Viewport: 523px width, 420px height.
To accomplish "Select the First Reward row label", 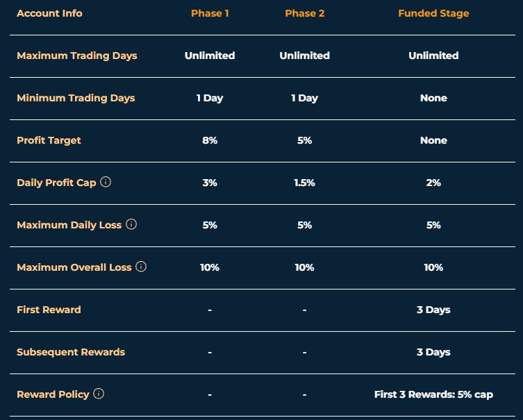I will [x=49, y=310].
